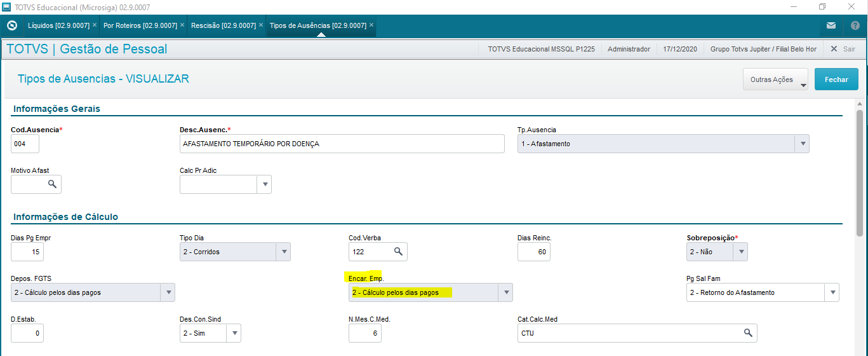The height and width of the screenshot is (356, 868).
Task: Click the Tipos de Ausencias - VISUALIZAR title
Action: [103, 79]
